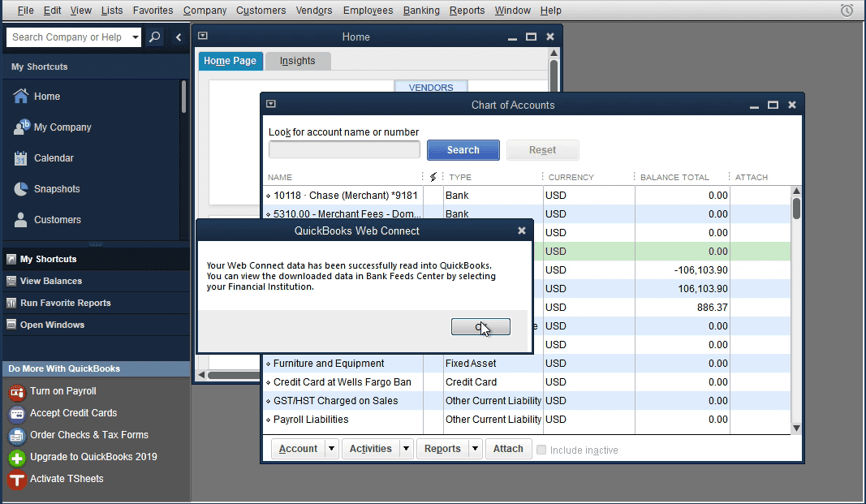Click the Activities button
This screenshot has height=504, width=866.
[x=371, y=449]
